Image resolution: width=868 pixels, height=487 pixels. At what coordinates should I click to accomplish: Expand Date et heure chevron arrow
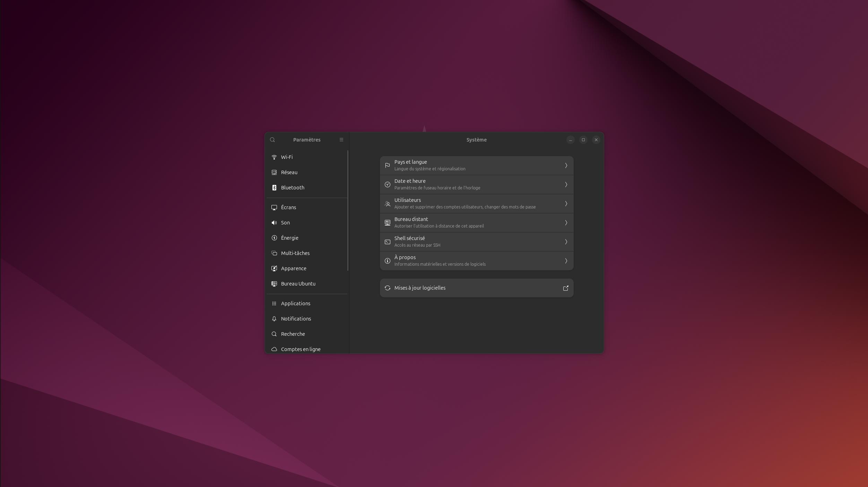(x=566, y=185)
